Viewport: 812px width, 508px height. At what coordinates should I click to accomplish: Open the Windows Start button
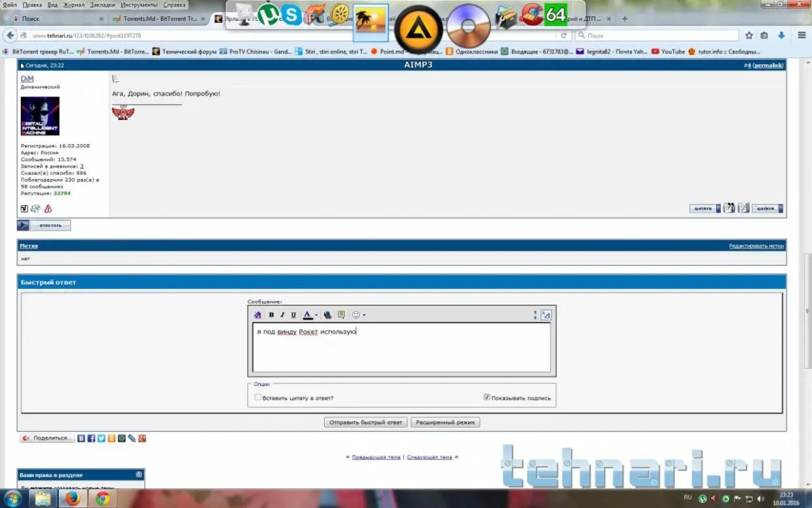pyautogui.click(x=12, y=499)
